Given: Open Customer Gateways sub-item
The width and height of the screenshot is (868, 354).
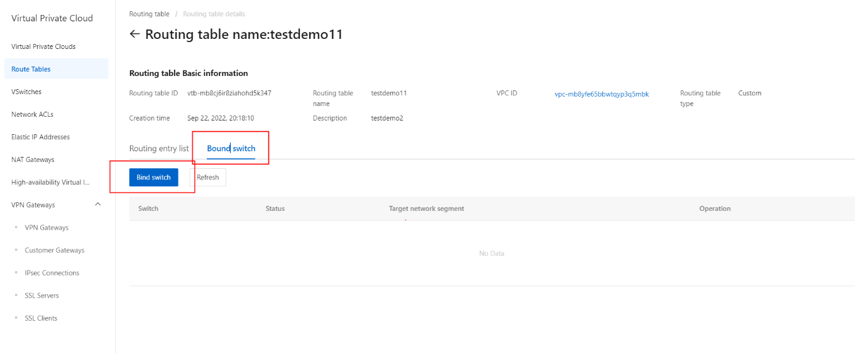Looking at the screenshot, I should tap(55, 250).
